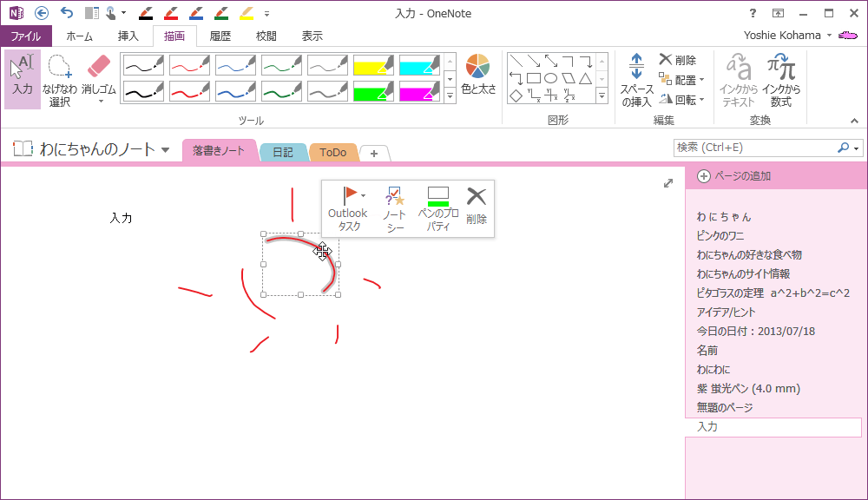Pick the thin gray pen

click(x=327, y=65)
